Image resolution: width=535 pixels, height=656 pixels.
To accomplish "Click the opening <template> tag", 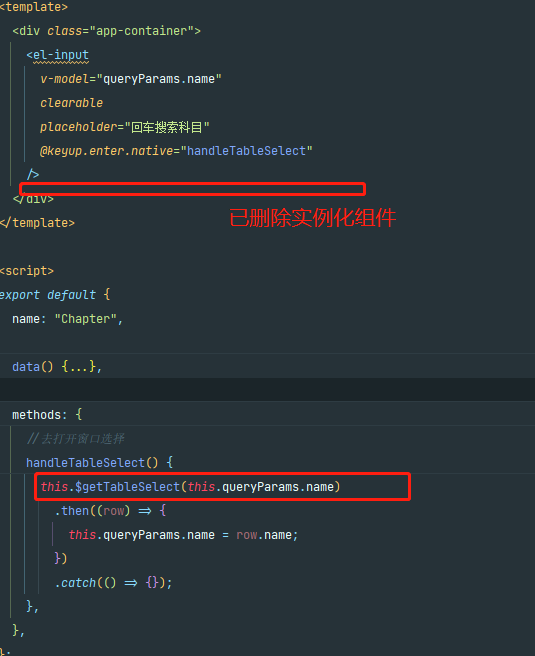I will [x=34, y=7].
